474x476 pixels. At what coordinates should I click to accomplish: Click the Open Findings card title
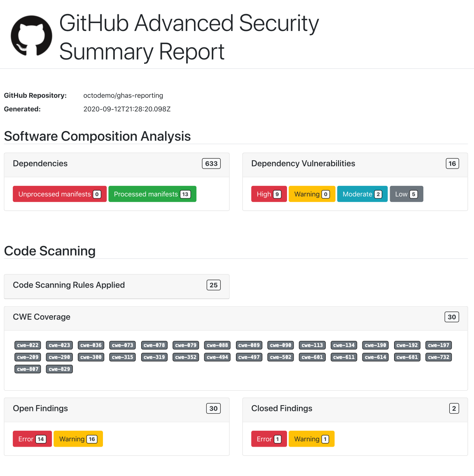point(40,408)
